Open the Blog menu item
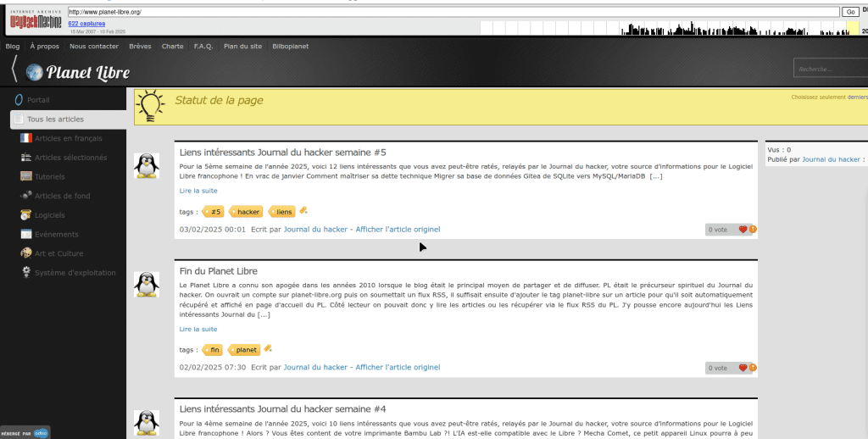The width and height of the screenshot is (868, 439). point(12,47)
